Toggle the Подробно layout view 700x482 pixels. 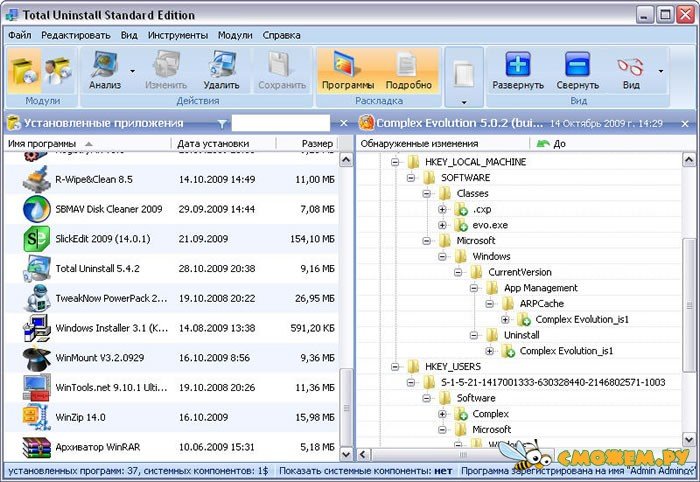click(408, 69)
